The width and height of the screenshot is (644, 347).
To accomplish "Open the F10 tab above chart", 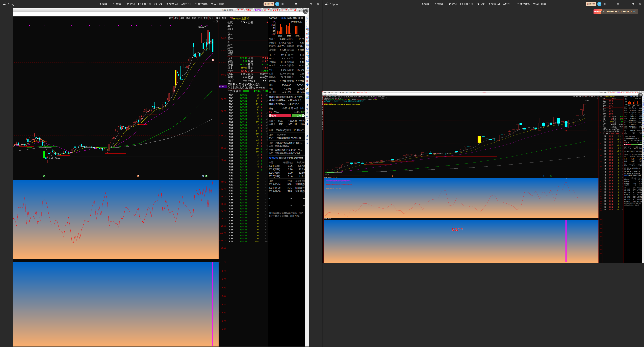I will [x=199, y=18].
